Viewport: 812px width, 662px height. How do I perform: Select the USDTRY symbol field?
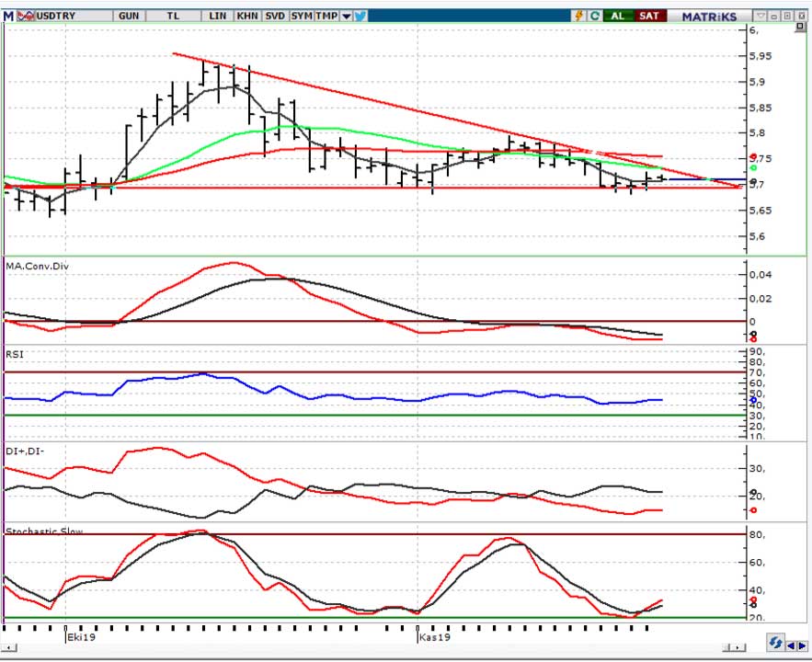pos(74,16)
